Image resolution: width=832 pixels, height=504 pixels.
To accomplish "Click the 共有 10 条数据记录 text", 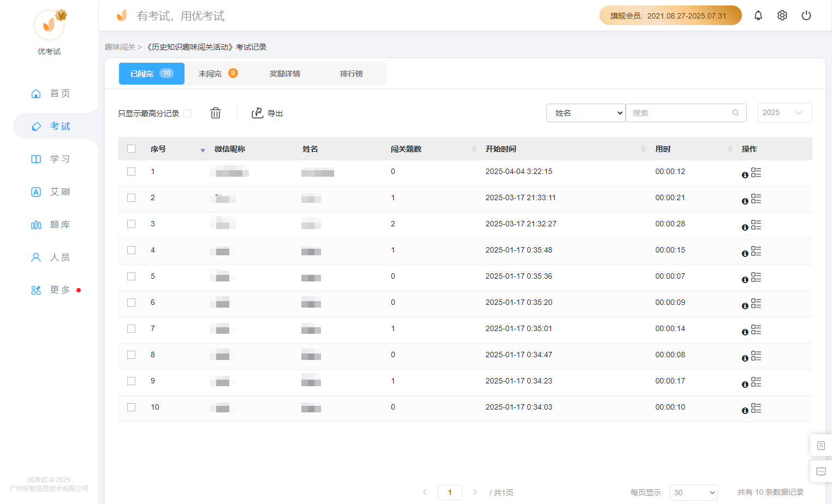I will coord(770,492).
